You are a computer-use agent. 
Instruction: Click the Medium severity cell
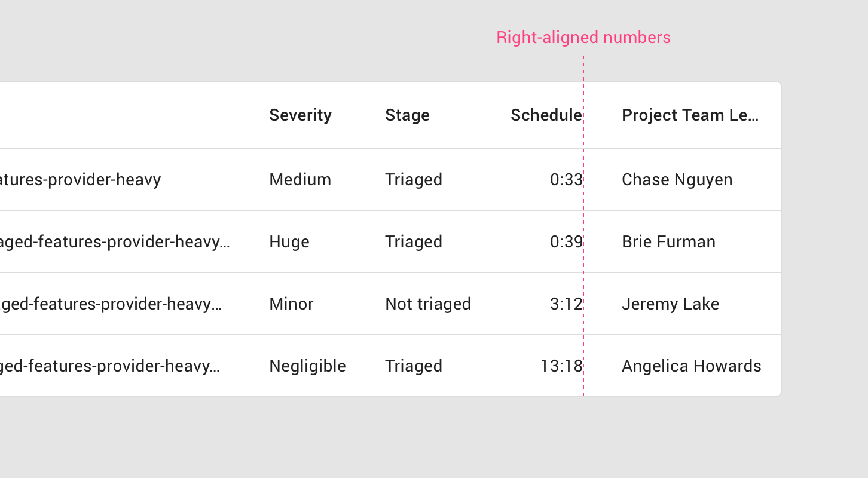pyautogui.click(x=300, y=180)
